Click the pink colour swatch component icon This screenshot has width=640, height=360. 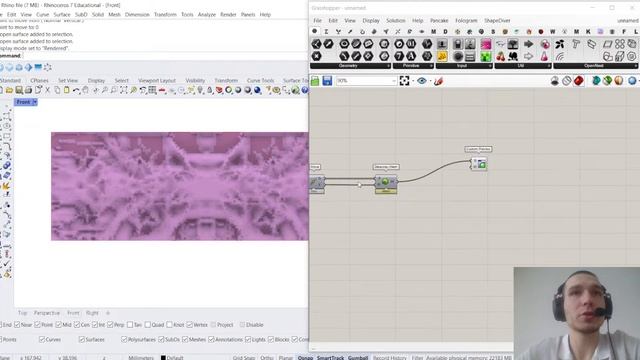[486, 44]
